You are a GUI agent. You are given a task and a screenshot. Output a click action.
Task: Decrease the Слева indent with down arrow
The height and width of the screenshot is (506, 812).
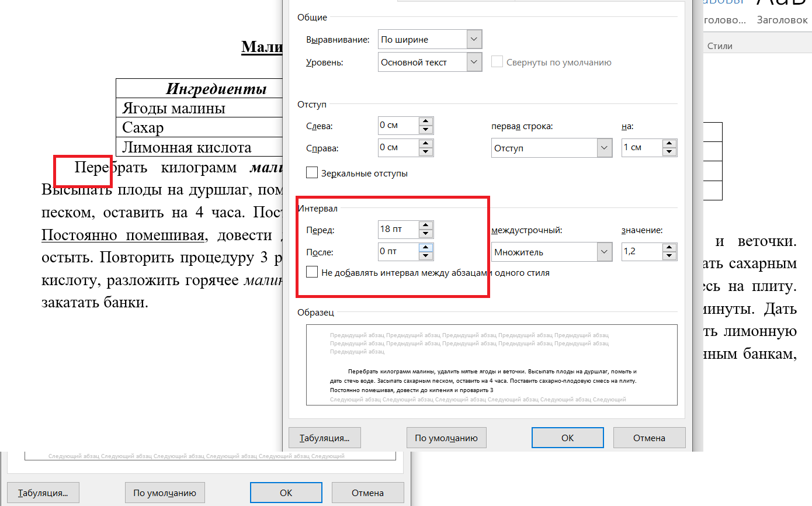click(426, 130)
